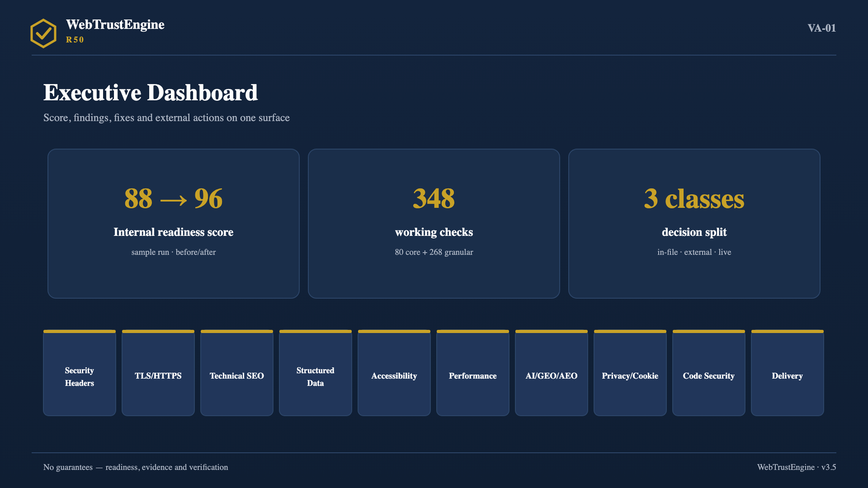Image resolution: width=868 pixels, height=488 pixels.
Task: Select the Delivery category tile
Action: [788, 373]
